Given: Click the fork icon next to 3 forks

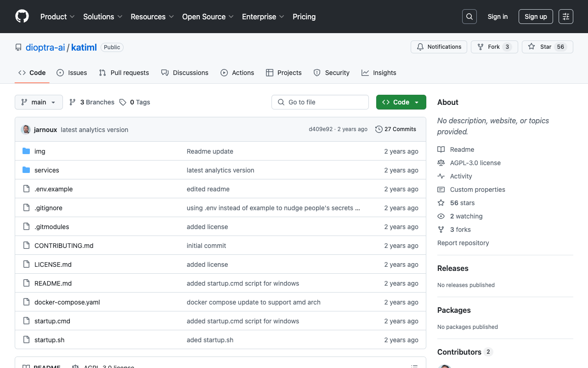Looking at the screenshot, I should pos(441,230).
